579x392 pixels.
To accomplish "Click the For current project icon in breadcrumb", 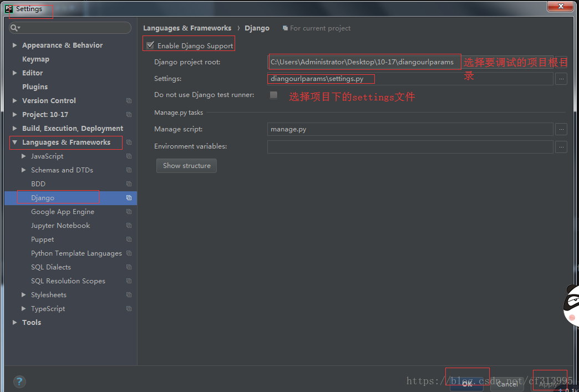I will click(285, 28).
